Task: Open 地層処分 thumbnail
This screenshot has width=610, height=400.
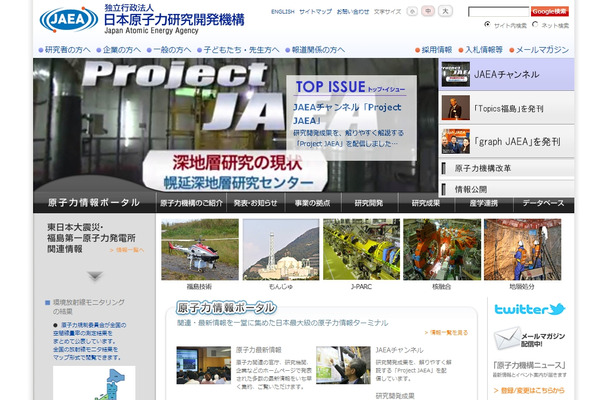Action: 522,249
